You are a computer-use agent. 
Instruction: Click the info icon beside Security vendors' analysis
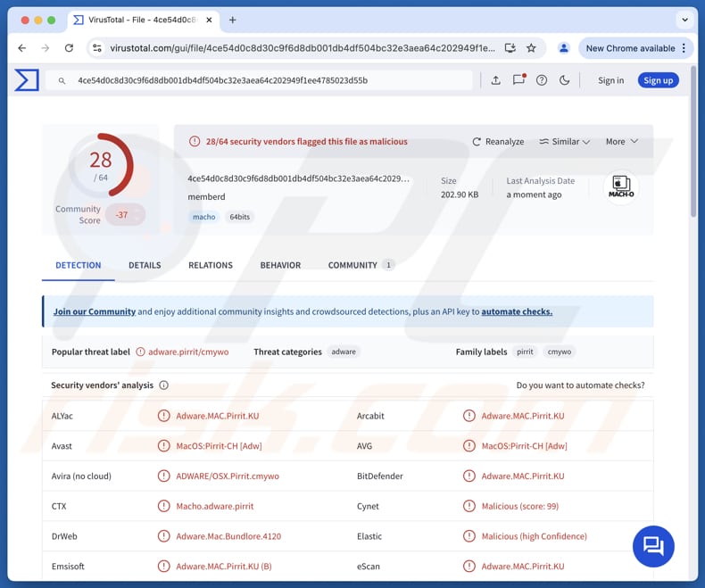pyautogui.click(x=163, y=385)
